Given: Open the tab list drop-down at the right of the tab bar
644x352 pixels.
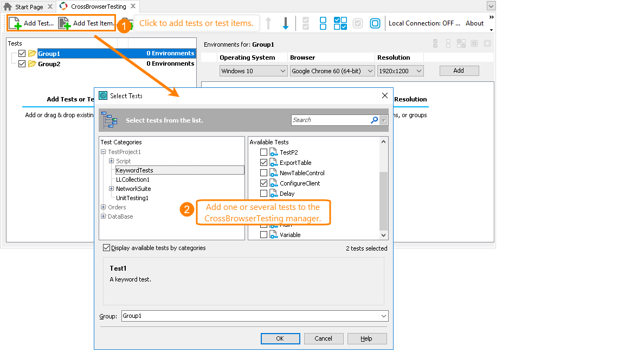Looking at the screenshot, I should coord(491,6).
